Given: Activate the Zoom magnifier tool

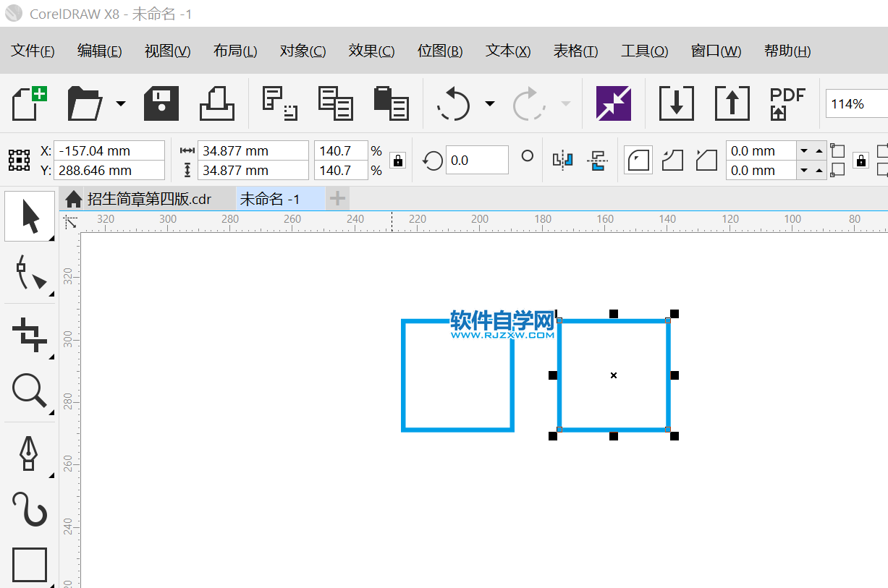Looking at the screenshot, I should [30, 391].
